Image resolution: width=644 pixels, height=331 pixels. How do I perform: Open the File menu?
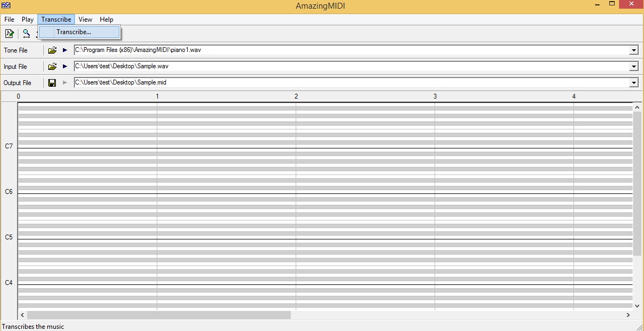point(9,20)
